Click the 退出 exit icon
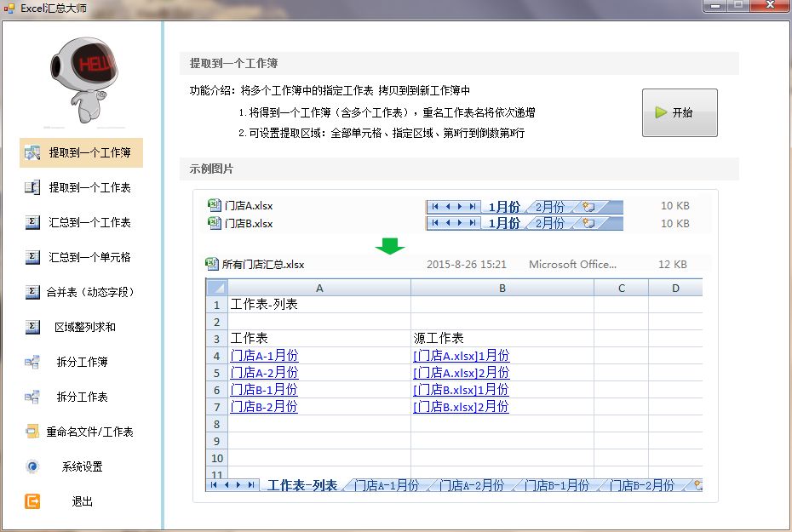The width and height of the screenshot is (792, 532). [32, 501]
